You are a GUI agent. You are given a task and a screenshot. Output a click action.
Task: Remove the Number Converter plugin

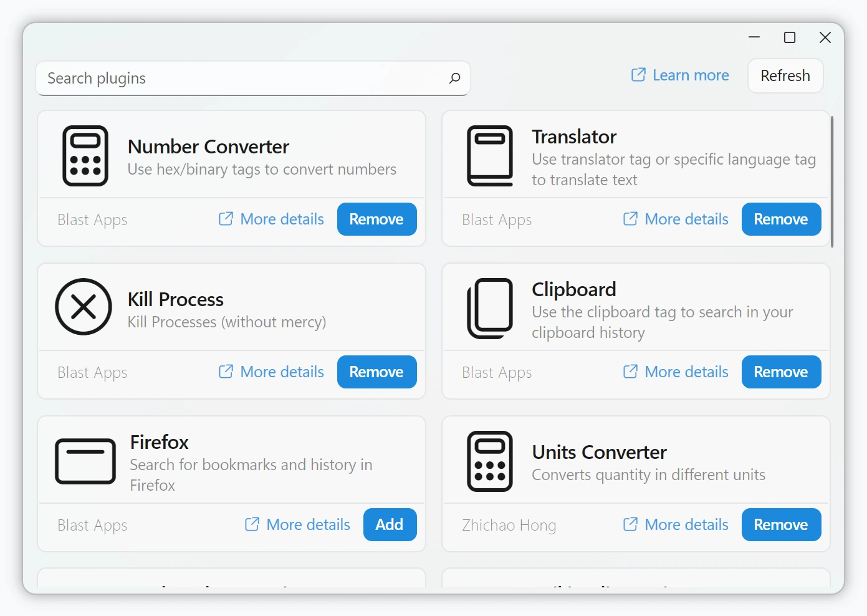(x=376, y=219)
